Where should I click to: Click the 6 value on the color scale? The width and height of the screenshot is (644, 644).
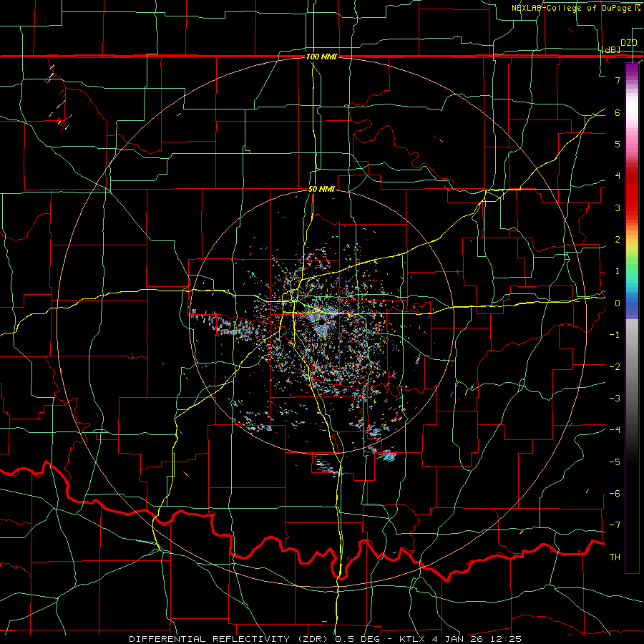(x=618, y=112)
